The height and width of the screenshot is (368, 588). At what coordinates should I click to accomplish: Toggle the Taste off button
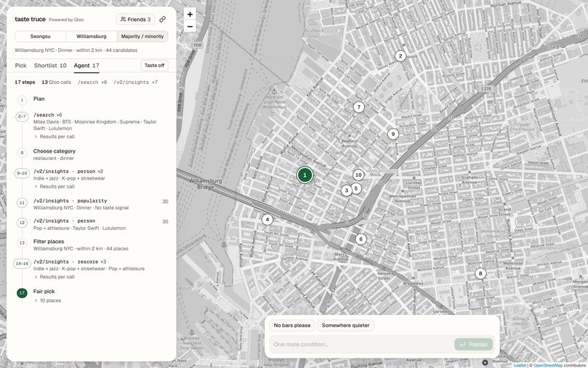[155, 65]
